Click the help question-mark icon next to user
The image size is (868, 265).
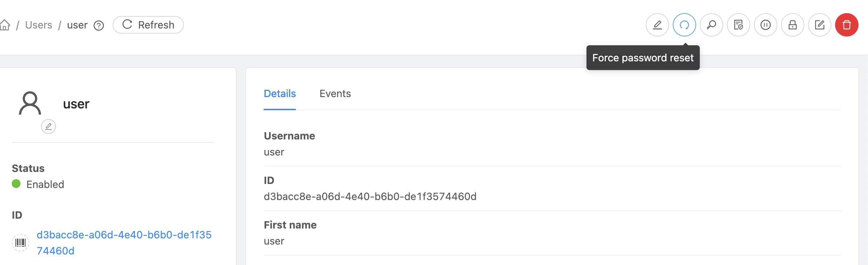(x=98, y=26)
